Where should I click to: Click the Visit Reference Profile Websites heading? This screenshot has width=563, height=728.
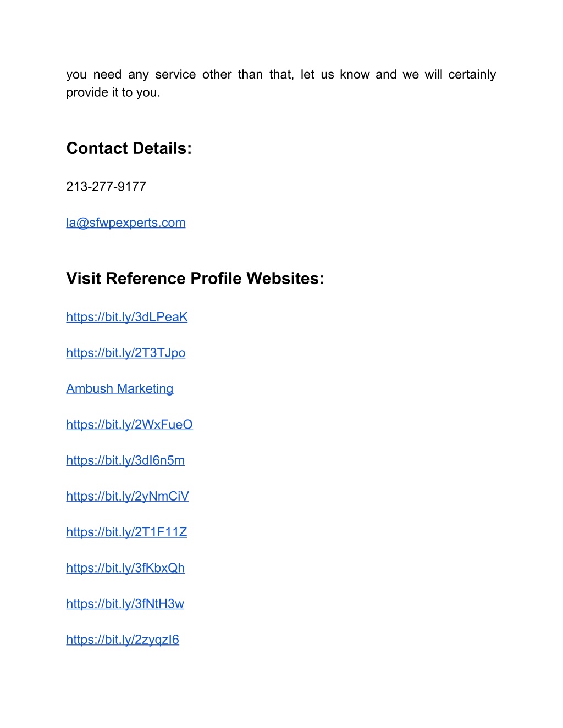[x=195, y=279]
